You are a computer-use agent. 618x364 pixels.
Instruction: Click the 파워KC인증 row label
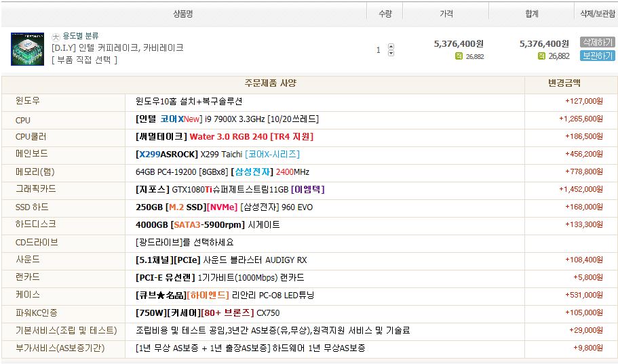click(36, 312)
